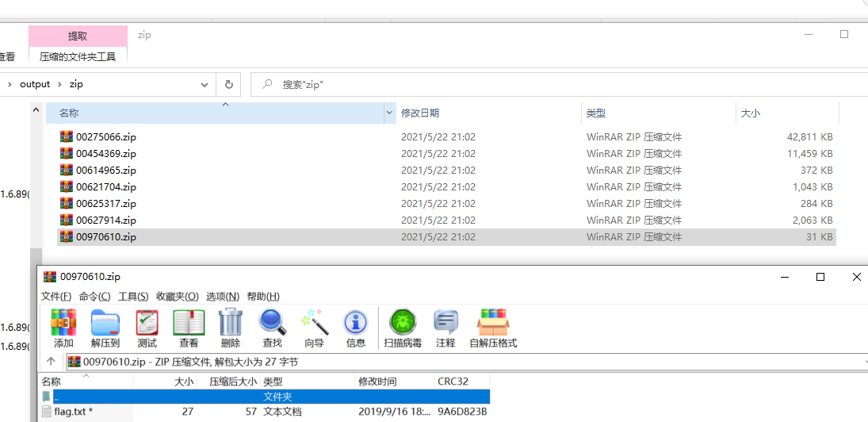Image resolution: width=868 pixels, height=422 pixels.
Task: Select the 00614965.zip archive icon
Action: coord(67,170)
